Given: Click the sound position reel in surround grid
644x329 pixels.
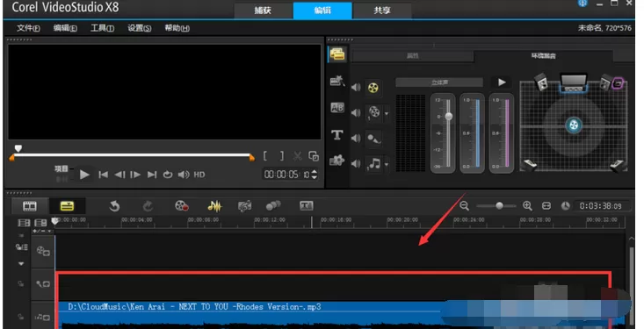Looking at the screenshot, I should pyautogui.click(x=574, y=125).
